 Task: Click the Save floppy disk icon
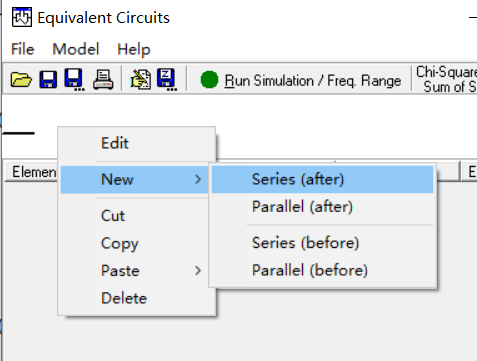click(x=48, y=79)
